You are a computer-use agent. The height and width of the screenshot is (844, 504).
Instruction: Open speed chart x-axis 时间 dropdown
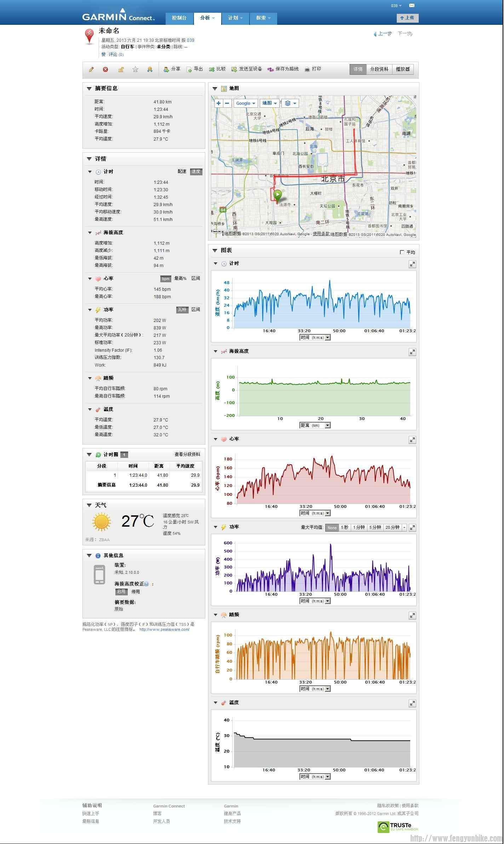[x=315, y=338]
